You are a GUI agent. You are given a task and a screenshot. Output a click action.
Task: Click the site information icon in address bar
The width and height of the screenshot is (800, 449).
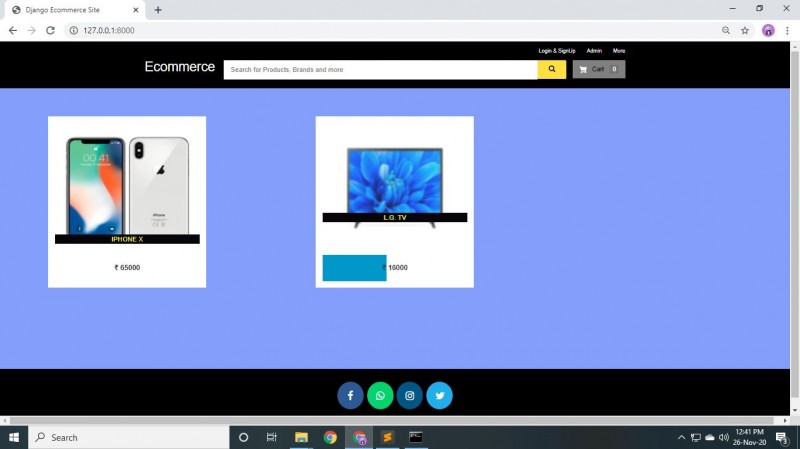coord(73,31)
